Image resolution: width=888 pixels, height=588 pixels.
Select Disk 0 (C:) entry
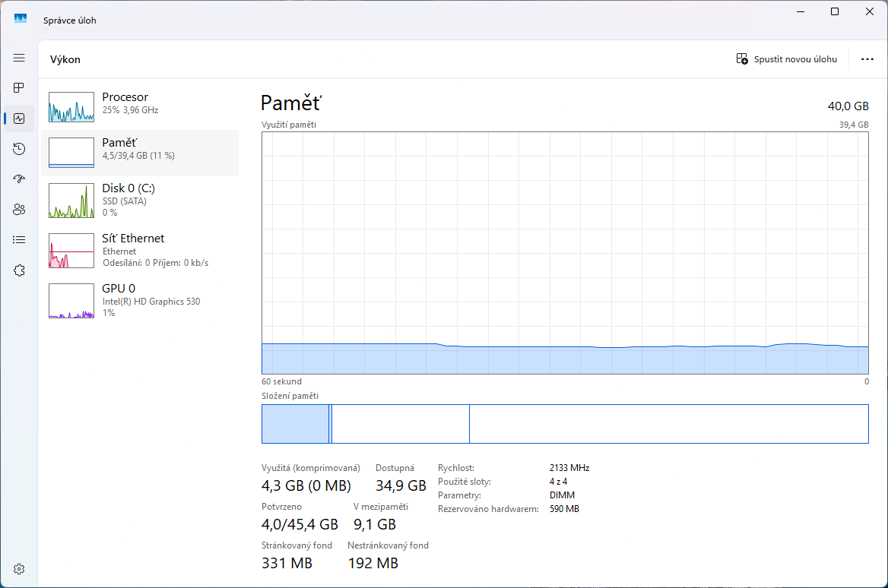point(139,200)
